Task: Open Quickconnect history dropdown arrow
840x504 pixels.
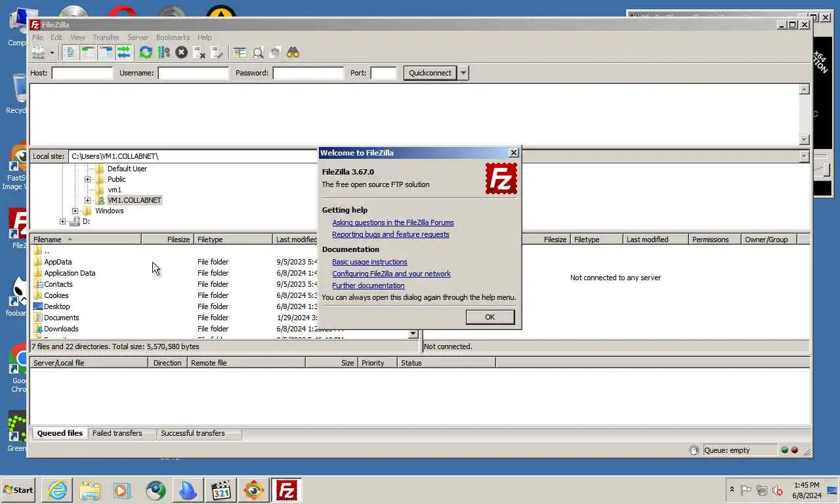Action: pos(463,73)
